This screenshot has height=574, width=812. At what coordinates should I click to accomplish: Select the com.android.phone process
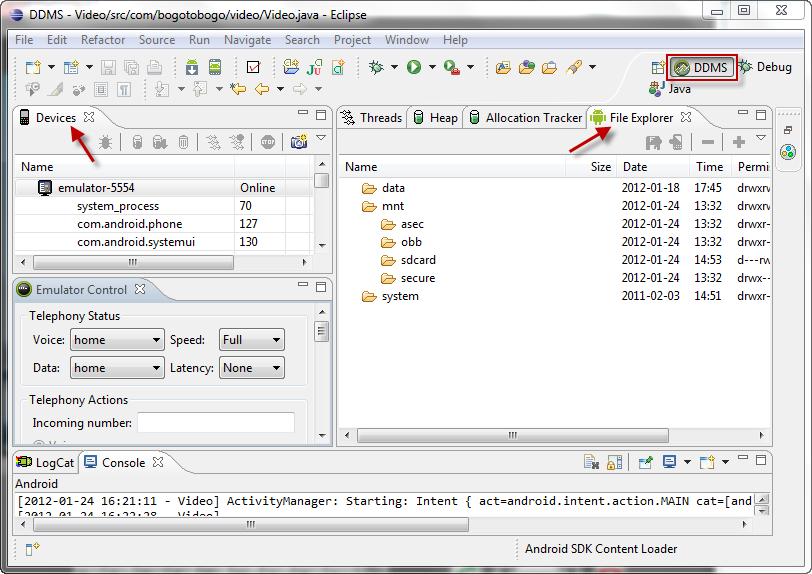pos(164,224)
